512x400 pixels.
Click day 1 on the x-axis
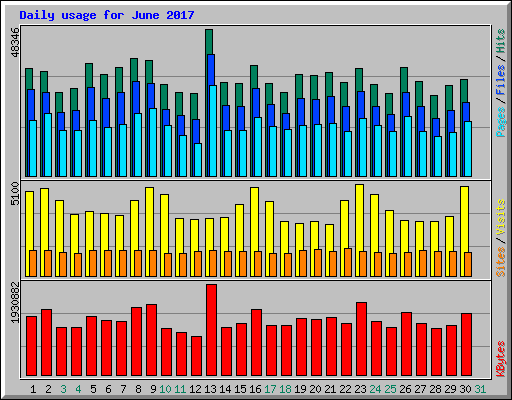tap(33, 389)
